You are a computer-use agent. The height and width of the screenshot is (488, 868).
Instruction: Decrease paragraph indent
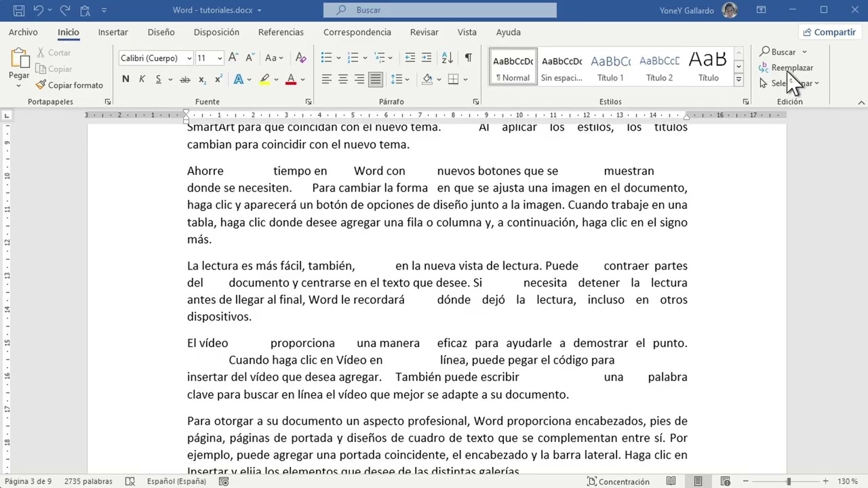410,58
